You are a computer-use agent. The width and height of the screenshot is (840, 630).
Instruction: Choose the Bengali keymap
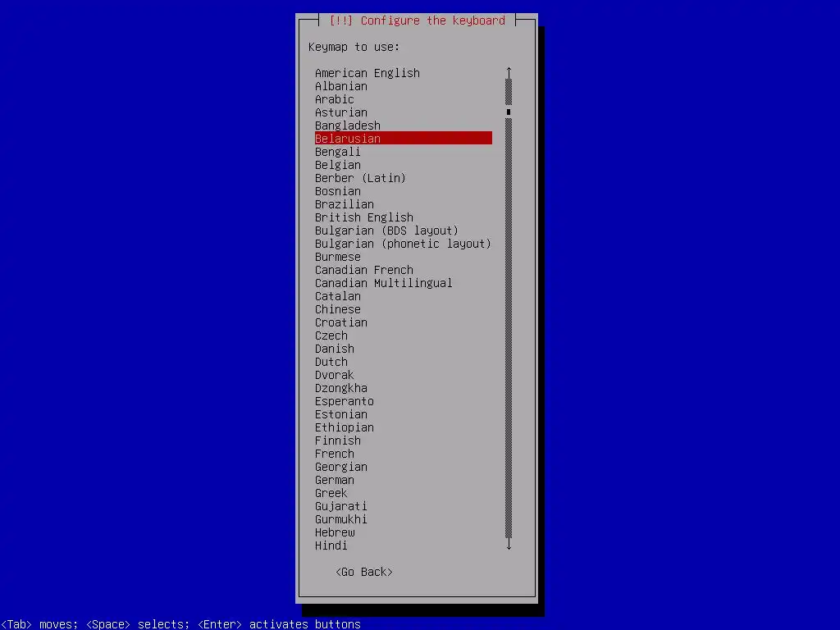click(404, 152)
